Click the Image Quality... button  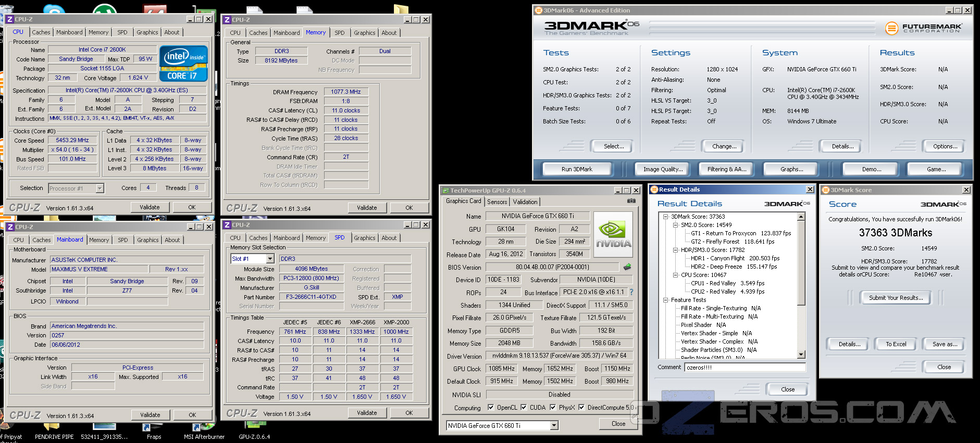pyautogui.click(x=663, y=169)
